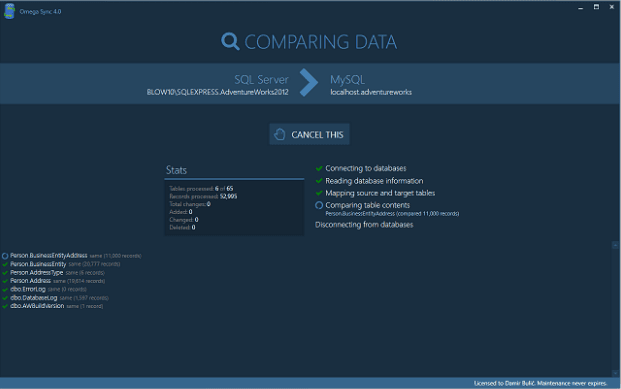
Task: Select the dbo.AWBuildVersion log entry
Action: [53, 306]
